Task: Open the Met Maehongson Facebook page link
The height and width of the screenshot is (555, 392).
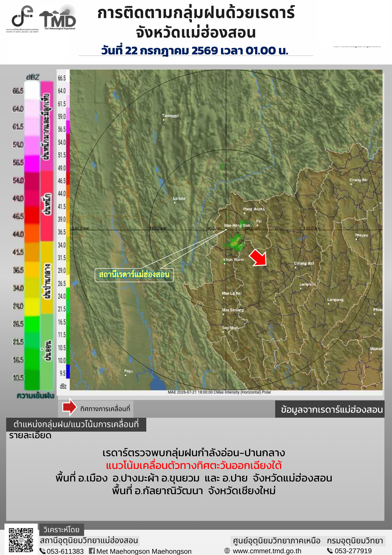Action: pyautogui.click(x=144, y=551)
